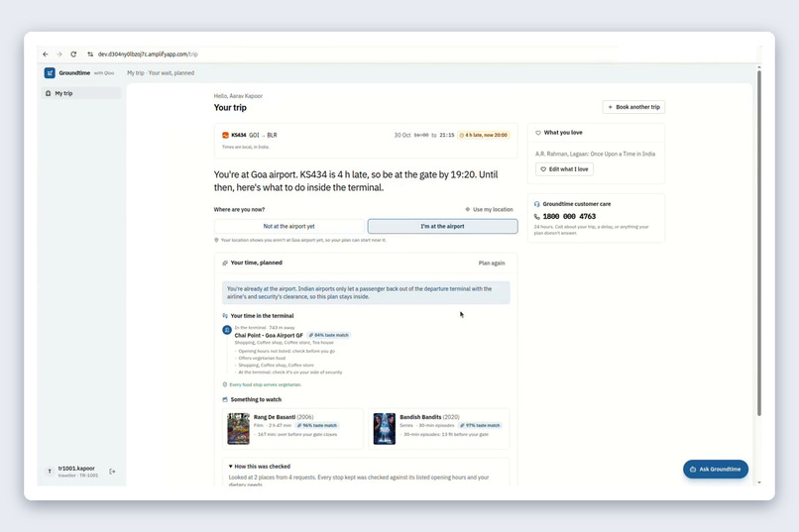This screenshot has width=799, height=532.
Task: Click the Every food stop serves vegetarian note
Action: 265,384
